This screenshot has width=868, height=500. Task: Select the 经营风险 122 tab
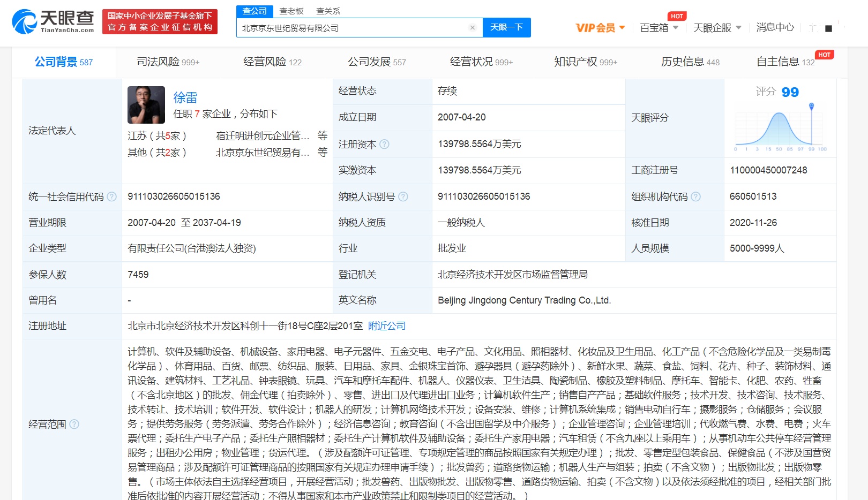tap(272, 62)
